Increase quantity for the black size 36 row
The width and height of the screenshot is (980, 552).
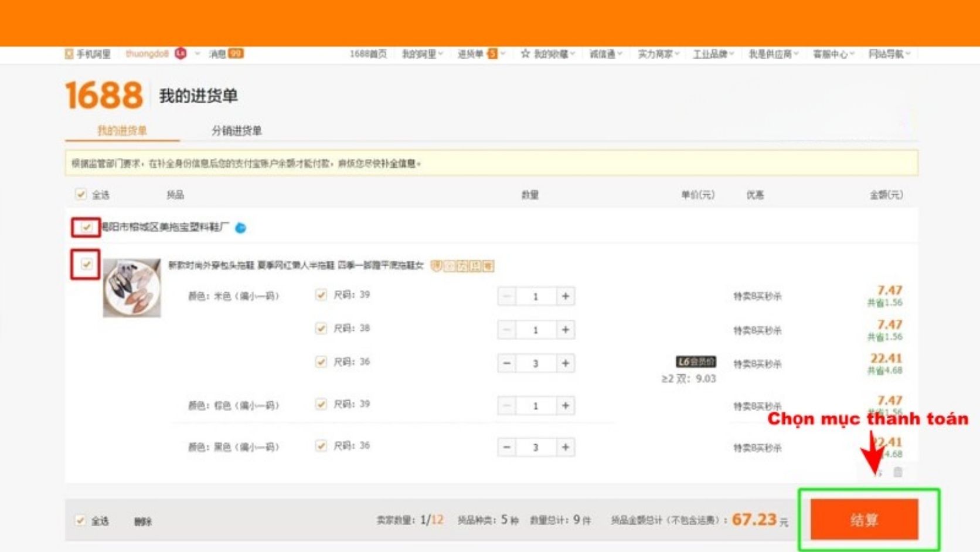click(566, 448)
